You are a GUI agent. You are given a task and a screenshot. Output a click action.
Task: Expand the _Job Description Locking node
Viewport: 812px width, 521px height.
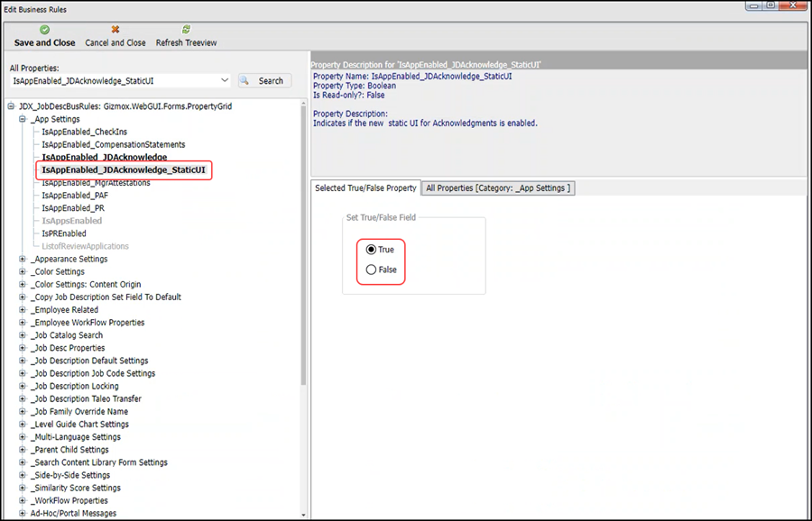pyautogui.click(x=23, y=387)
